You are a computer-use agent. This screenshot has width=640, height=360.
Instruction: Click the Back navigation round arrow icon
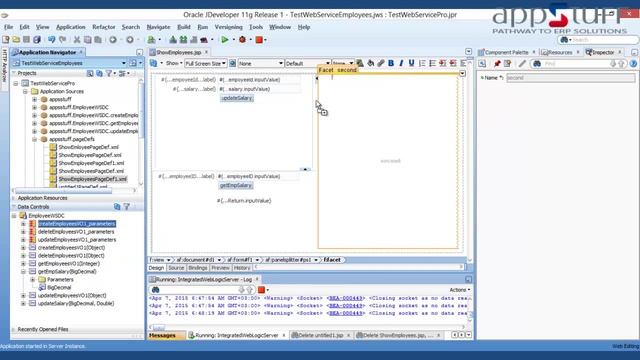point(113,40)
